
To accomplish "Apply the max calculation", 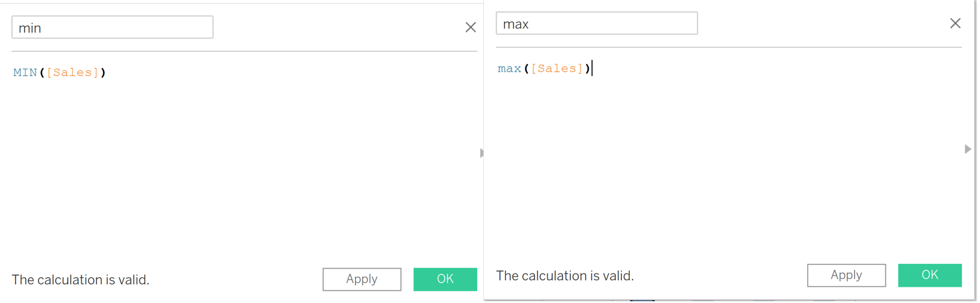I will pyautogui.click(x=846, y=275).
